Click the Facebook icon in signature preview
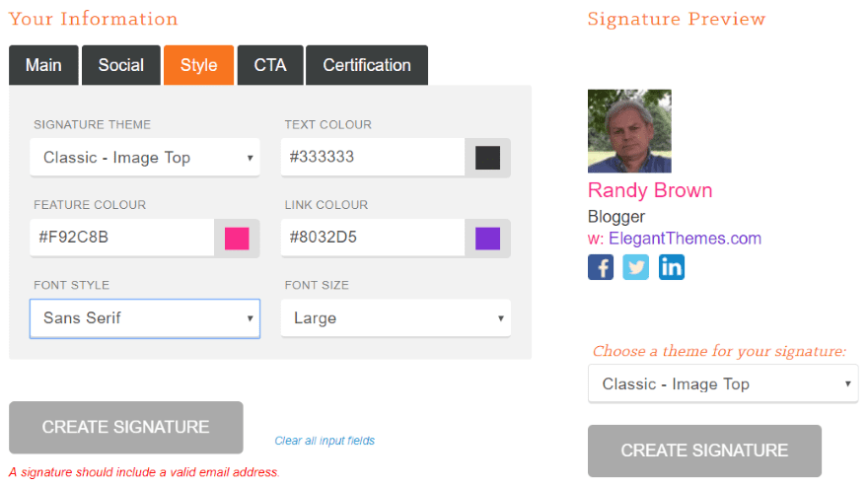868x485 pixels. click(x=601, y=267)
